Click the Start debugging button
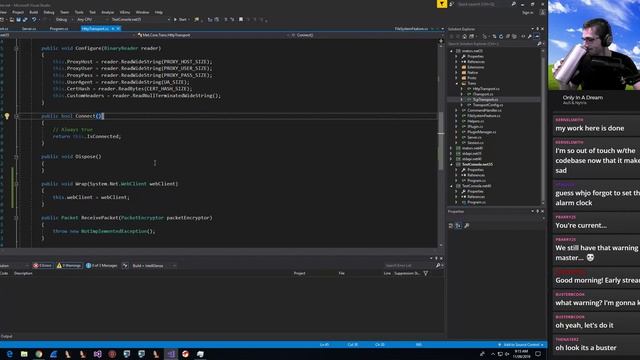640x360 pixels. pyautogui.click(x=180, y=20)
